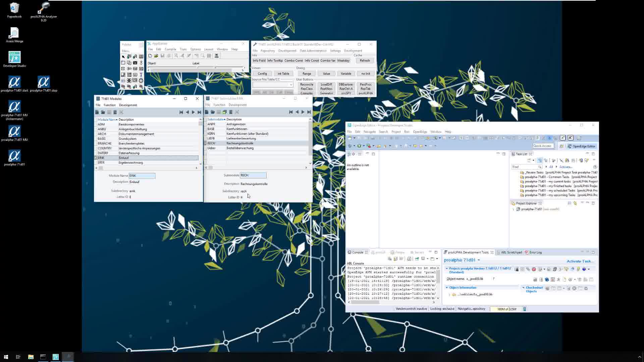
Task: Go to last record in Submodules window
Action: (309, 112)
